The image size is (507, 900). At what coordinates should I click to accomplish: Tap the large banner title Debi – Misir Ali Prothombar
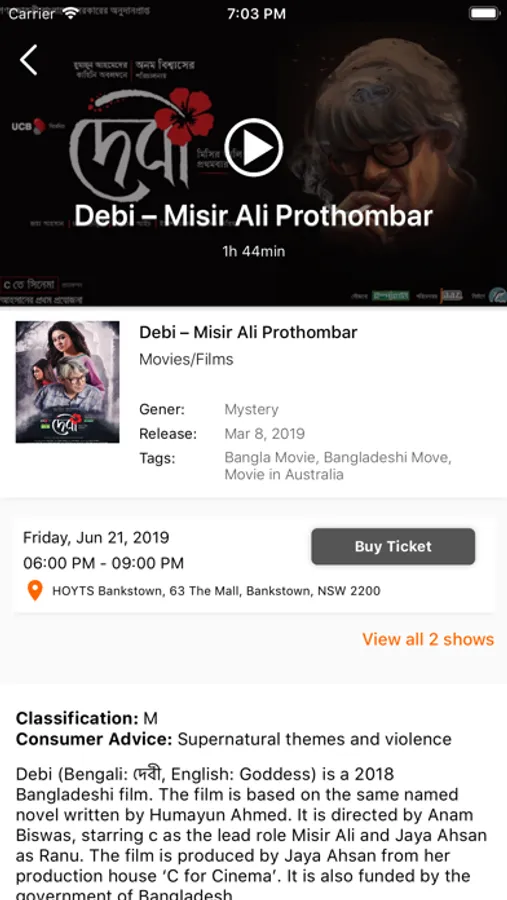click(x=253, y=216)
